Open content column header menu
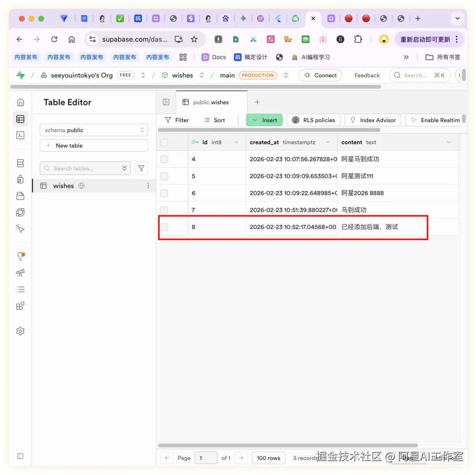Viewport: 476px width, 475px height. pyautogui.click(x=449, y=142)
